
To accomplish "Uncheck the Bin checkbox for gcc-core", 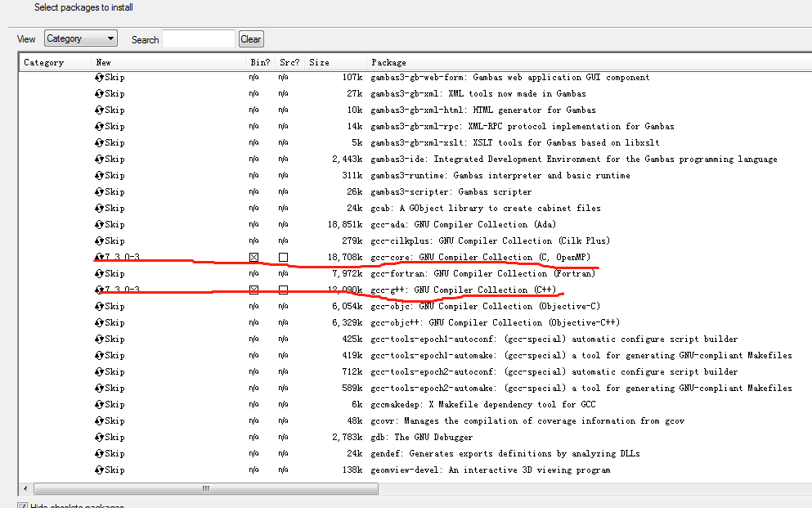I will [253, 257].
